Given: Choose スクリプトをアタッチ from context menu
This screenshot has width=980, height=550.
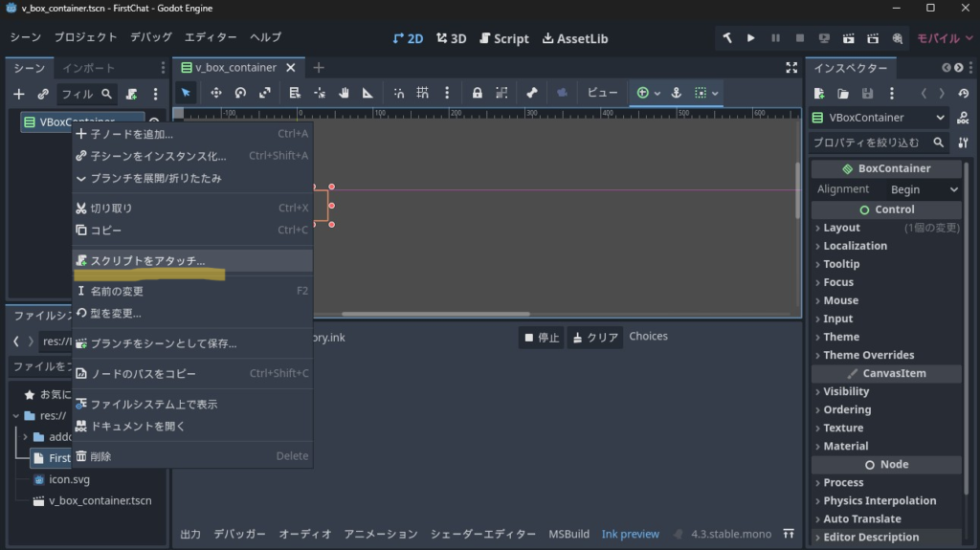Looking at the screenshot, I should click(192, 260).
